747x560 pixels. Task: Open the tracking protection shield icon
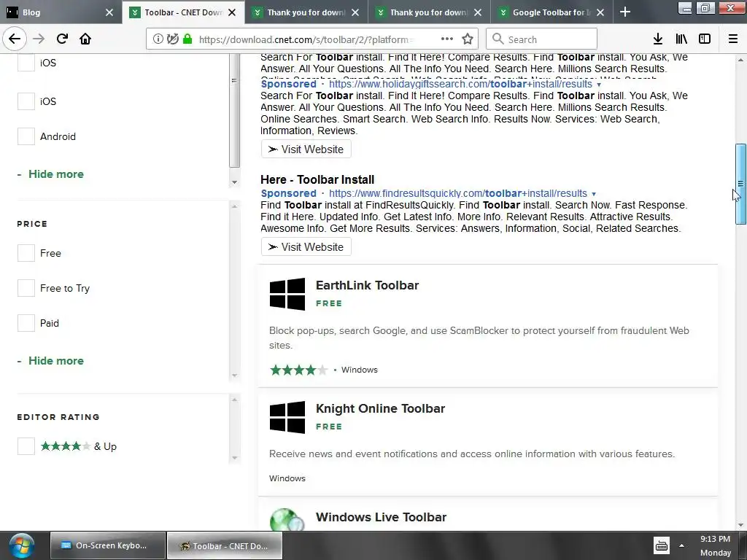coord(173,39)
